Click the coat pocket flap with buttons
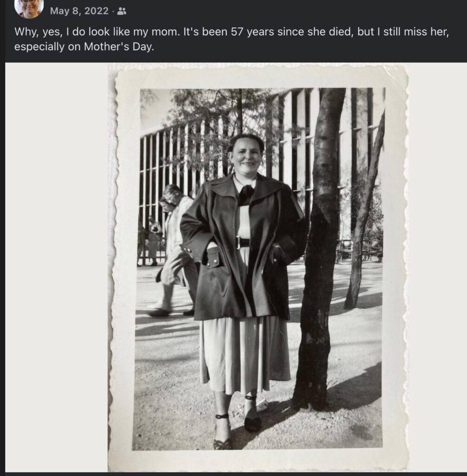This screenshot has width=467, height=476. (x=215, y=258)
